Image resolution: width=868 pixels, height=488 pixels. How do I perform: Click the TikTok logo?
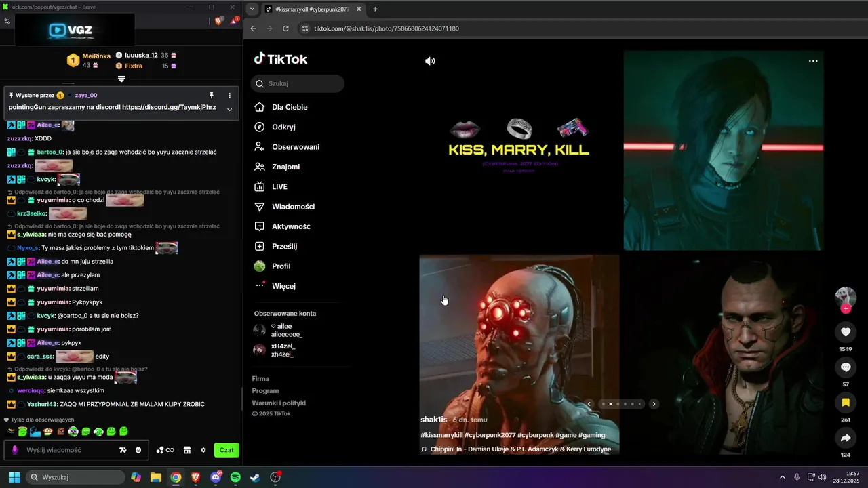[x=281, y=59]
